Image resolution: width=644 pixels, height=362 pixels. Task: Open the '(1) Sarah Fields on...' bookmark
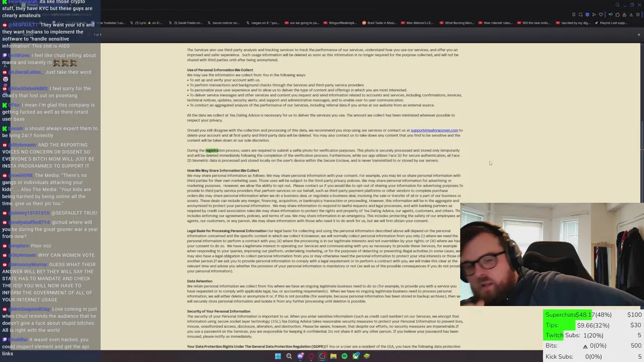[x=186, y=23]
